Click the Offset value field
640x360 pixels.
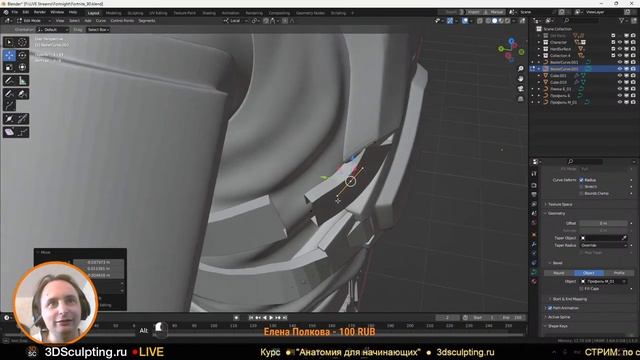pos(603,223)
